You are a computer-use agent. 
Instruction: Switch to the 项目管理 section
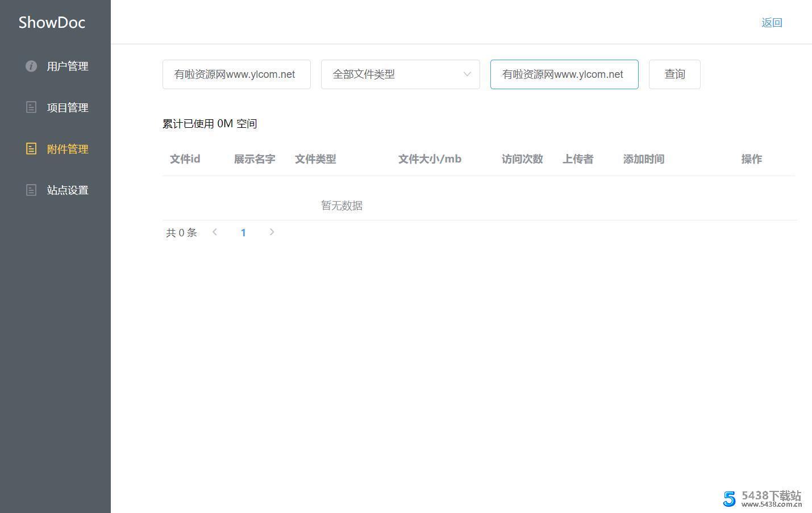[x=67, y=107]
